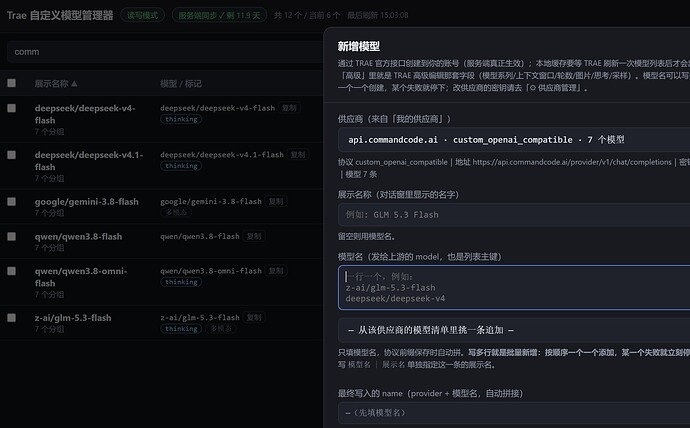Focus the search box containing comm
Viewport: 690px width, 428px height.
tap(165, 52)
